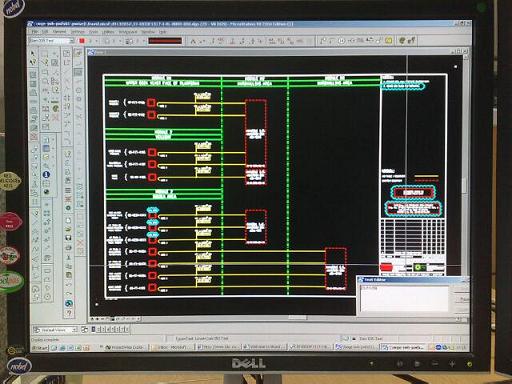512x384 pixels.
Task: Click the "Display complete" status message
Action: pos(45,340)
